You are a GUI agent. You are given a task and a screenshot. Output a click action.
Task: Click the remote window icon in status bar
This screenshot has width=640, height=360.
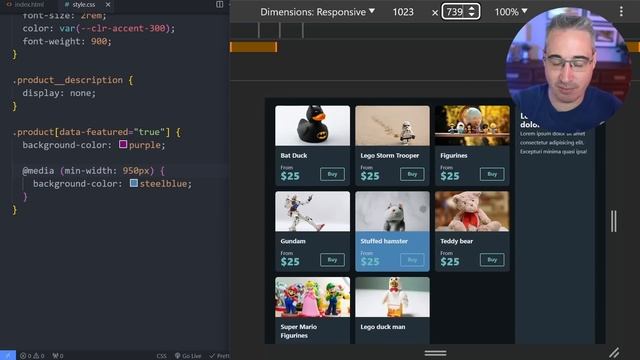point(8,356)
